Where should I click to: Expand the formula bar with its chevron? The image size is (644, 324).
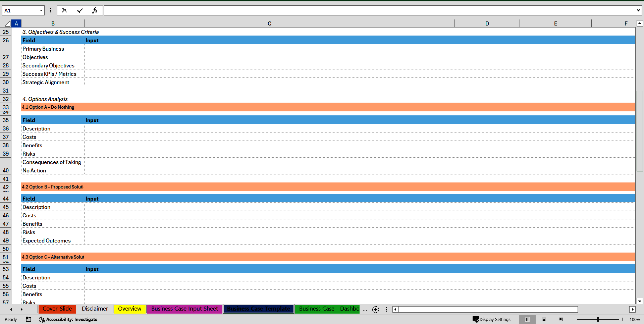coord(639,10)
